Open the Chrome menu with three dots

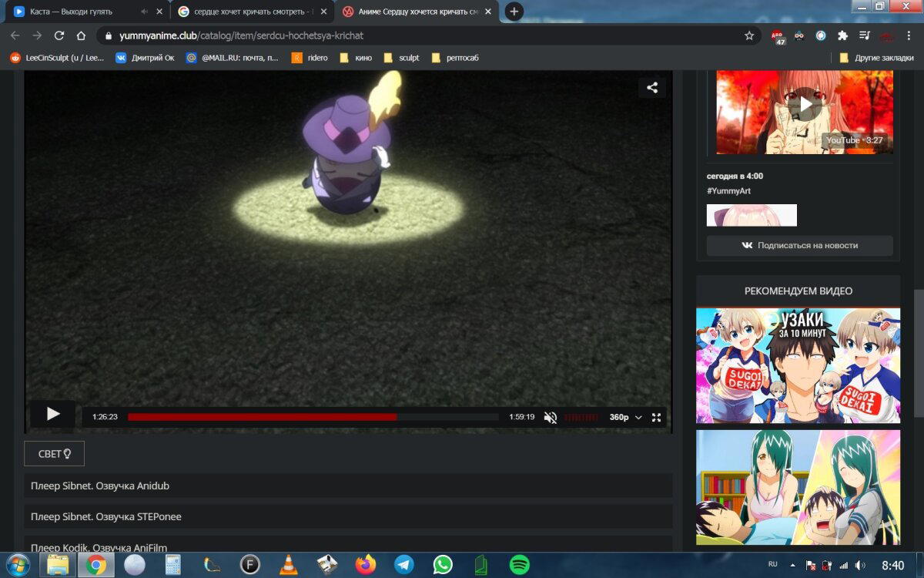tap(909, 35)
